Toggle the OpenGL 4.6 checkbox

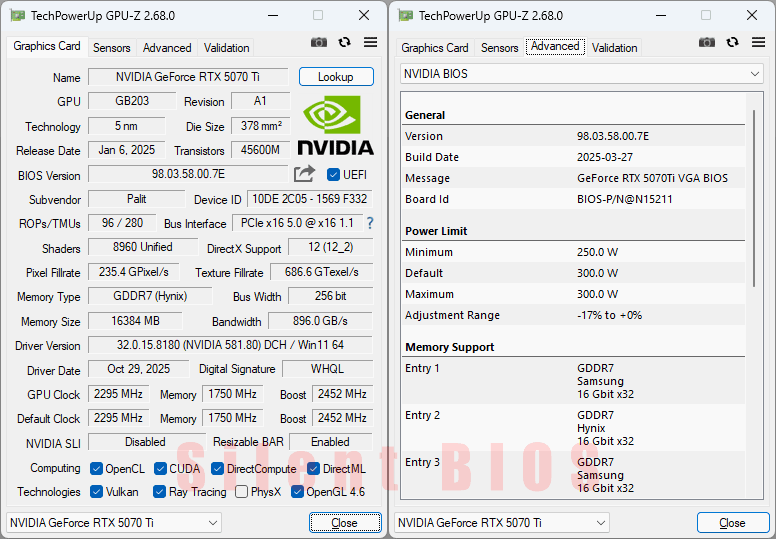pos(297,491)
